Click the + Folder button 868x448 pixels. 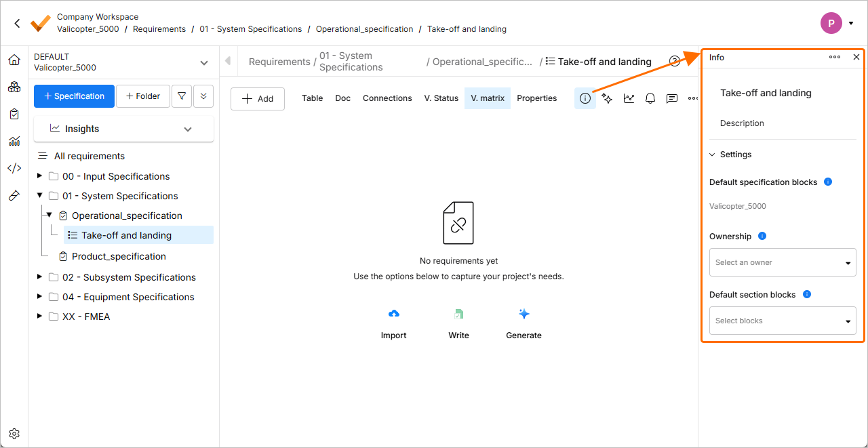(143, 96)
